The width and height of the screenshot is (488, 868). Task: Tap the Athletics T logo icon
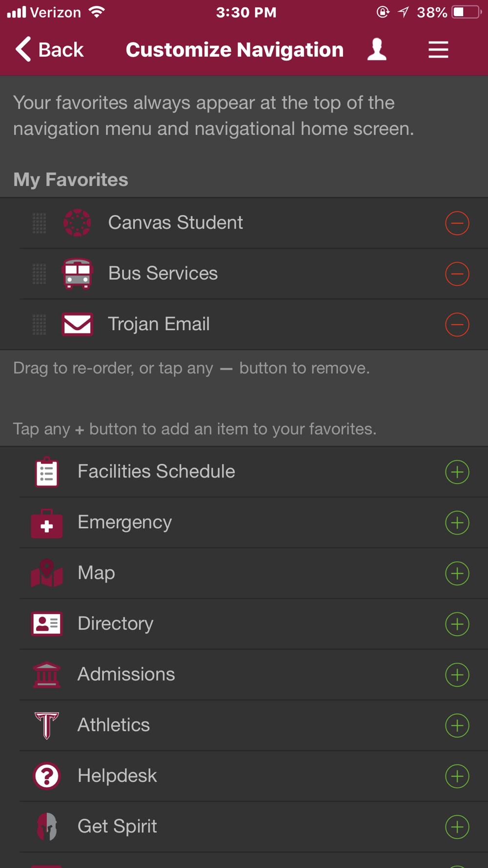(x=47, y=725)
